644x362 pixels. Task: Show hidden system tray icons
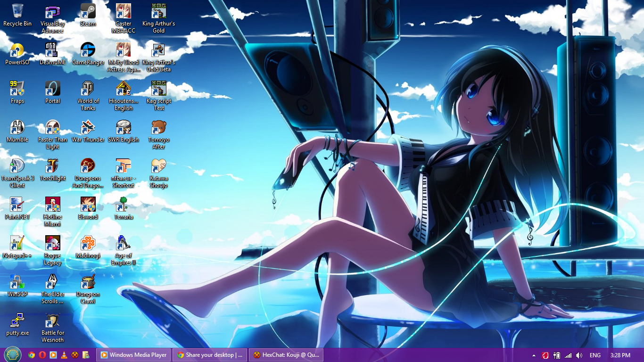[534, 355]
